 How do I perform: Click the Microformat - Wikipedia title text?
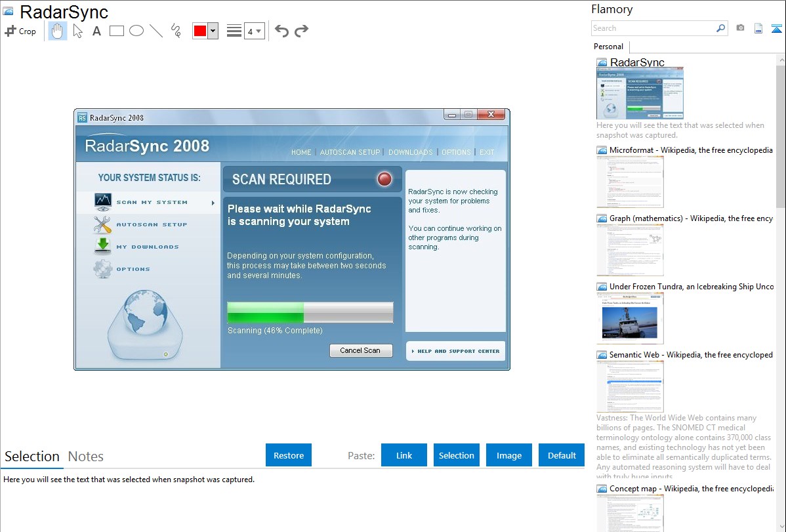point(691,150)
